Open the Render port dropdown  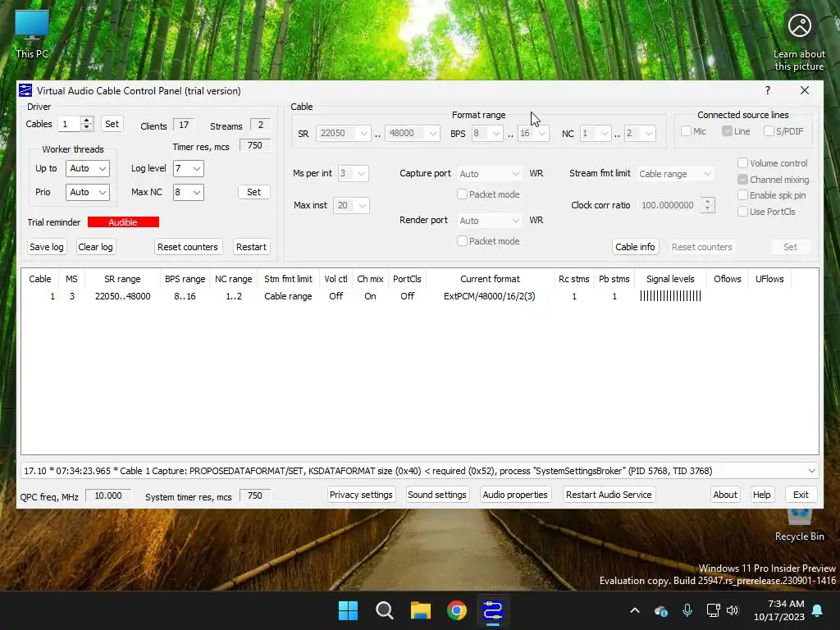tap(490, 220)
